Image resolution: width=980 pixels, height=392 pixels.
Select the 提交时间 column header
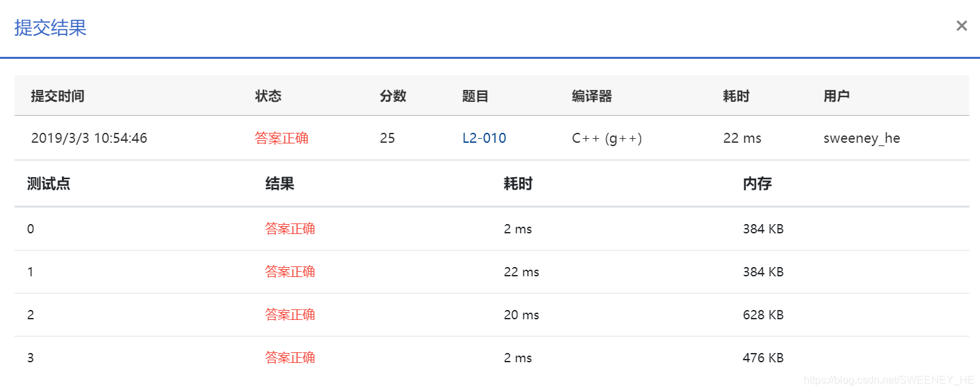point(57,96)
